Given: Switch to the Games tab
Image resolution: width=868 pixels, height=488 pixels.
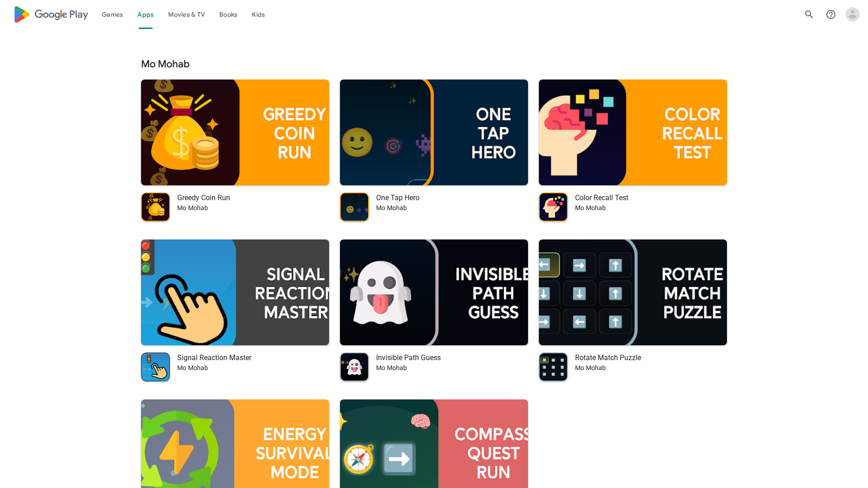Looking at the screenshot, I should click(x=112, y=14).
